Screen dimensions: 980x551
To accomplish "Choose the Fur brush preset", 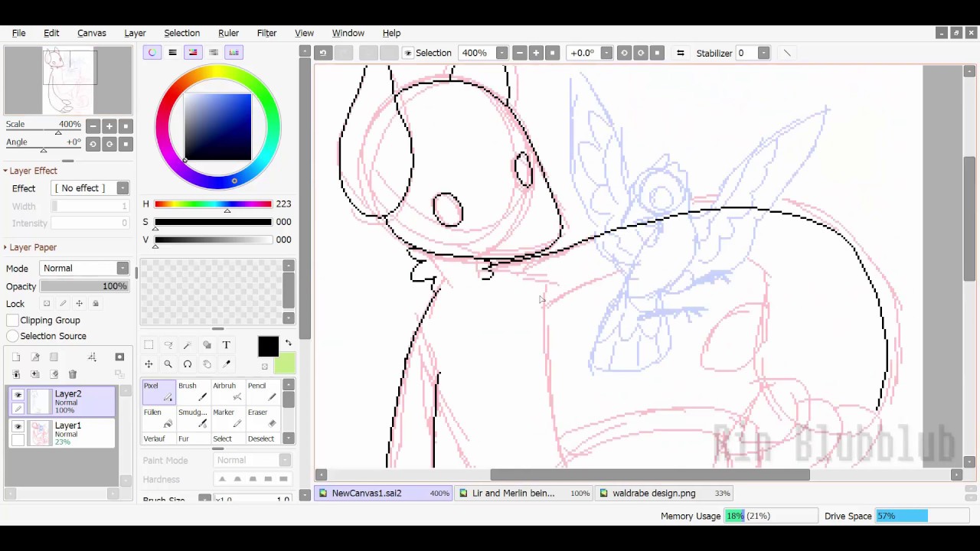I will 193,439.
